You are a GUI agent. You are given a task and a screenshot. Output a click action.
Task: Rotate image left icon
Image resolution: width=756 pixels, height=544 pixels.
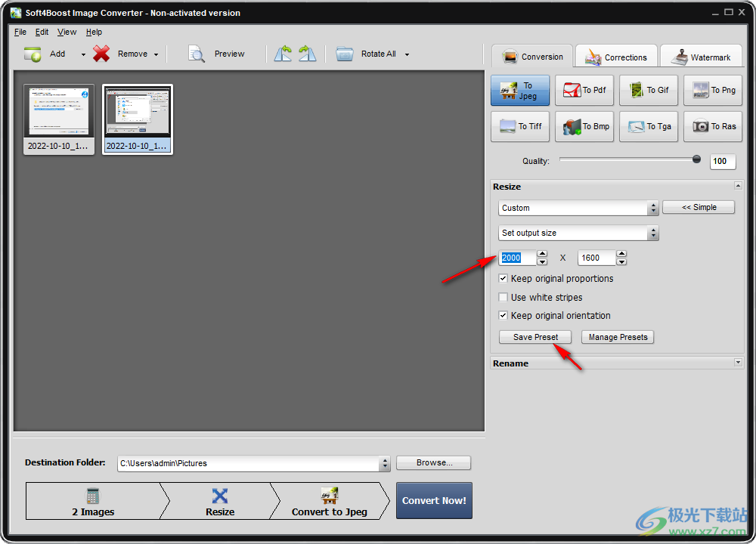pos(283,54)
